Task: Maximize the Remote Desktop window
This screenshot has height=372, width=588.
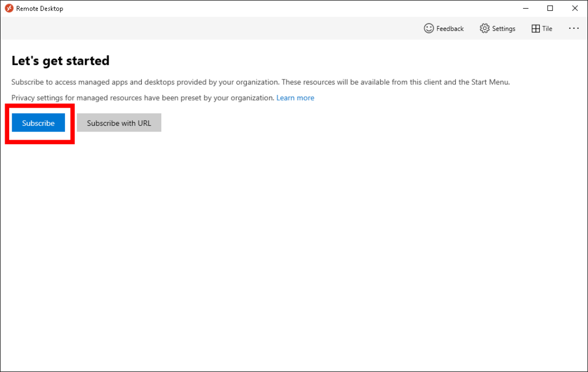Action: pyautogui.click(x=550, y=8)
